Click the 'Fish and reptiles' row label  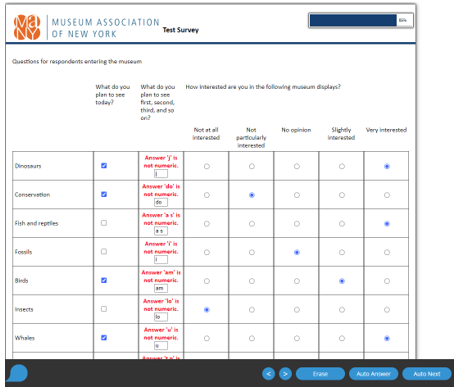click(36, 223)
